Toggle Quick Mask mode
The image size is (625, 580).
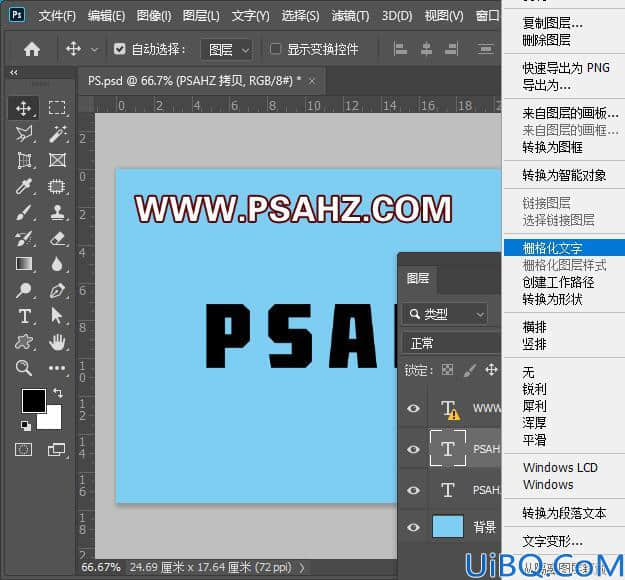pos(24,450)
